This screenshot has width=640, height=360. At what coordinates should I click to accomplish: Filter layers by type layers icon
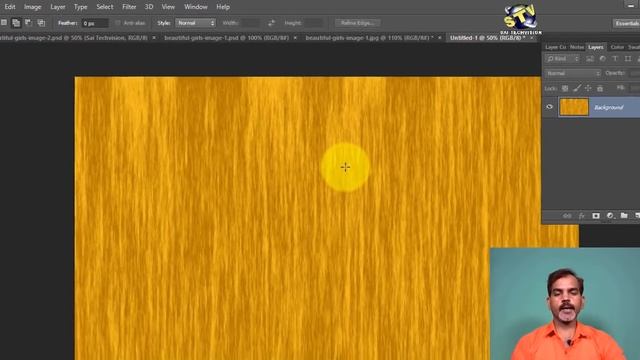[x=615, y=59]
